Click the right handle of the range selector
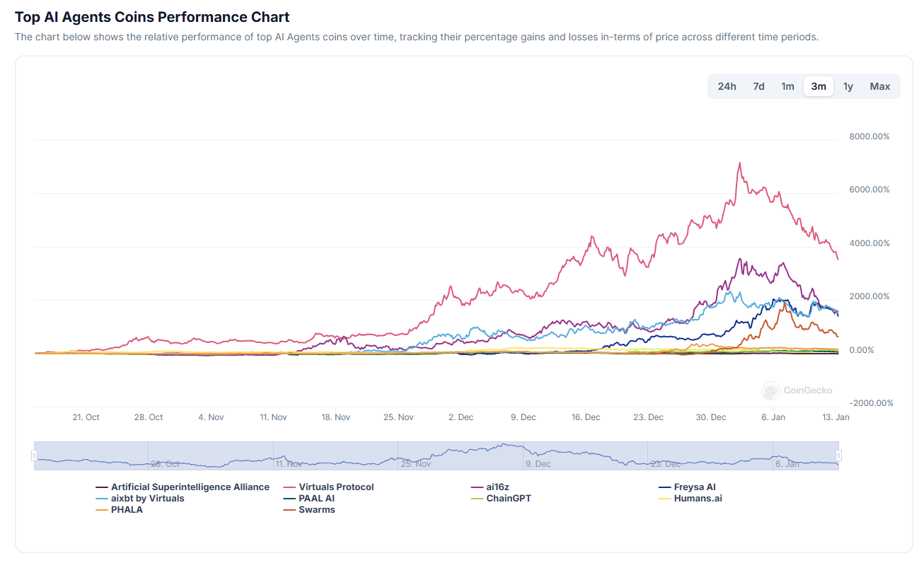 (839, 455)
